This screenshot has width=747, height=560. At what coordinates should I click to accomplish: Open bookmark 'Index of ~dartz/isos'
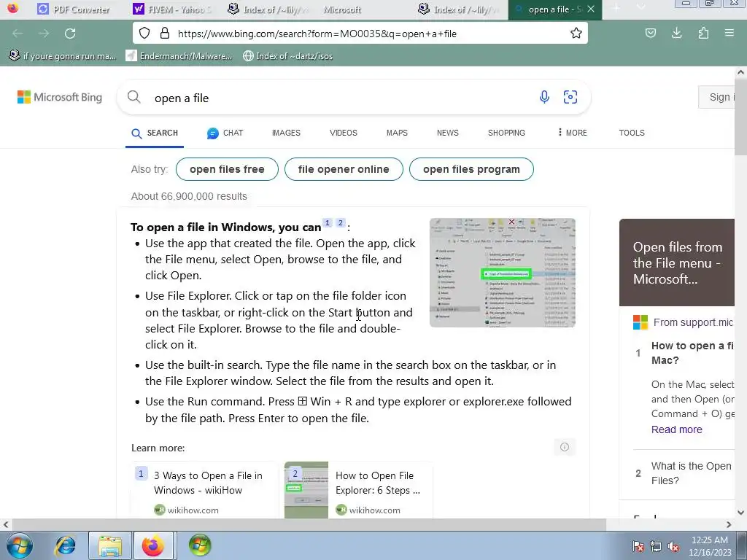287,56
